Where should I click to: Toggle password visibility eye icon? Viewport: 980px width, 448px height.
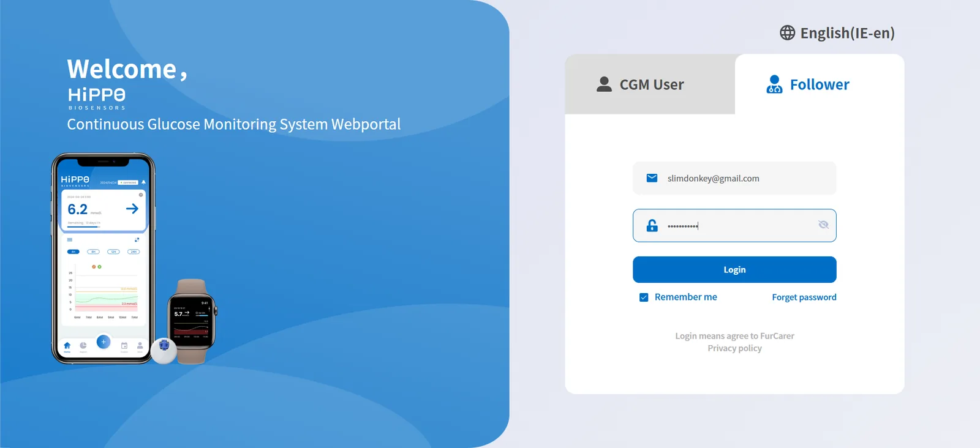point(823,225)
